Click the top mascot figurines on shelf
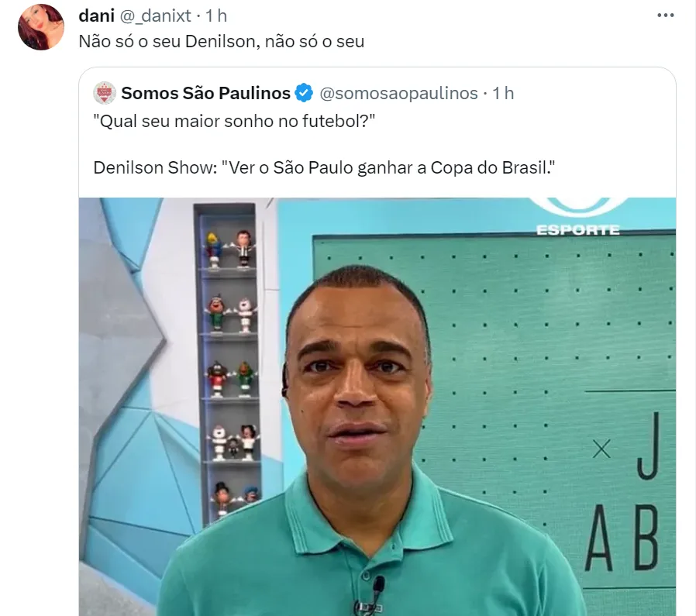Screen dimensions: 696x616 coord(229,249)
